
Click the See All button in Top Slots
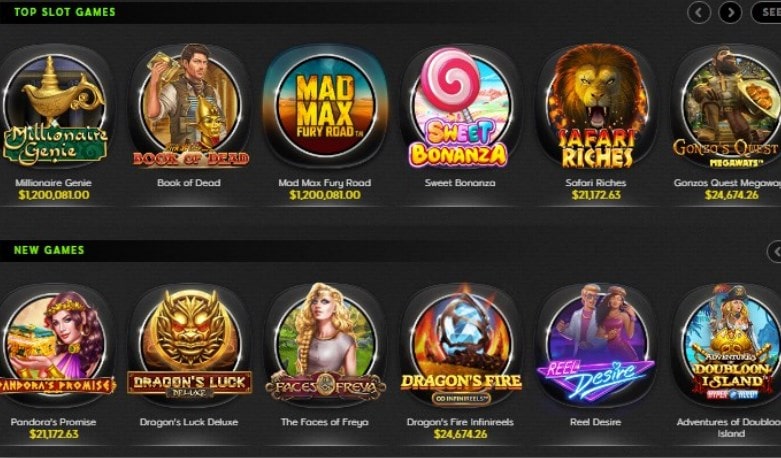[767, 12]
